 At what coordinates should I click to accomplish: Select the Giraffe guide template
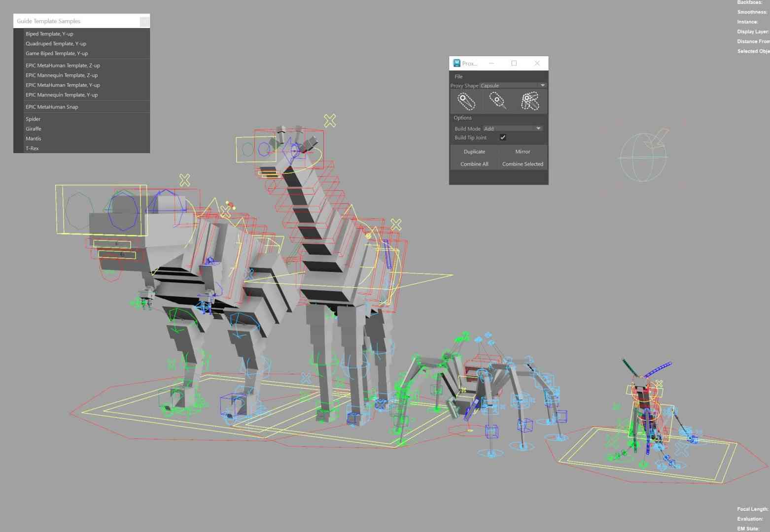pos(34,129)
